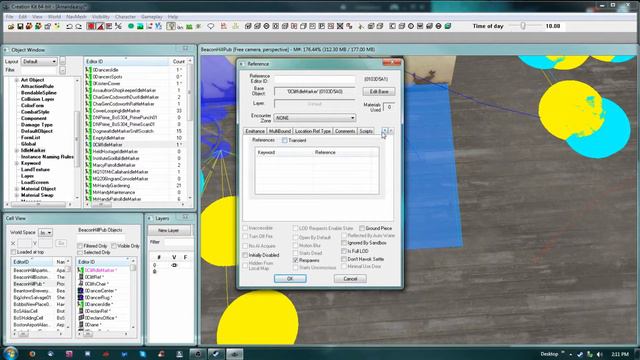This screenshot has width=640, height=360.
Task: Click the speech bubble toolbar icon
Action: coord(211,26)
